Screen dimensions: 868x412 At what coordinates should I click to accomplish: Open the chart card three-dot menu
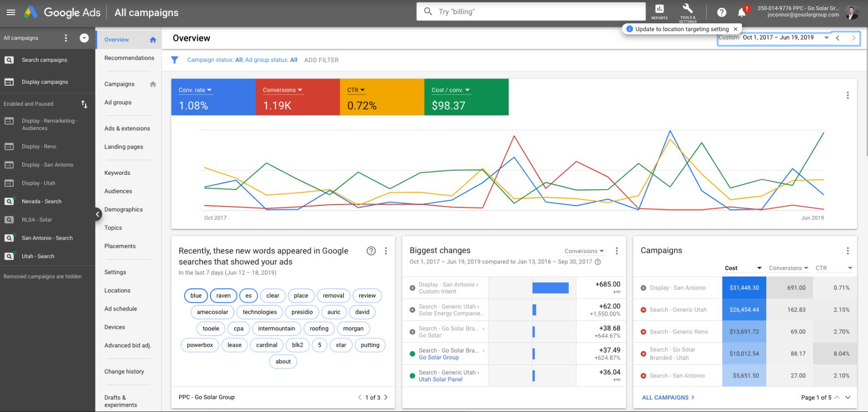(848, 95)
